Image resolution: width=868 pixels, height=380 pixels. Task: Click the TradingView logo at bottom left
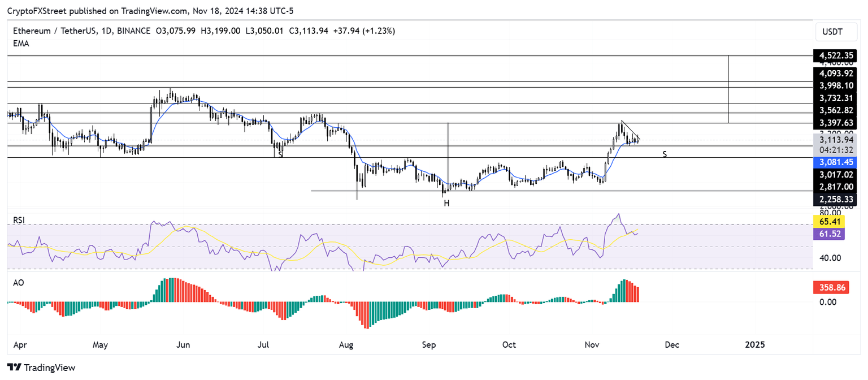point(41,368)
